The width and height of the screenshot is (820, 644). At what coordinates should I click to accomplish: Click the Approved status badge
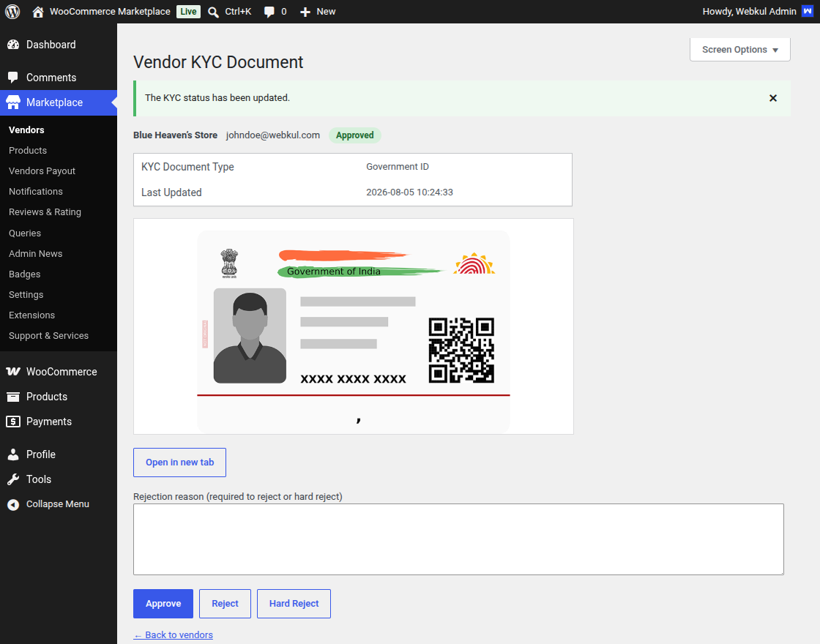tap(354, 135)
